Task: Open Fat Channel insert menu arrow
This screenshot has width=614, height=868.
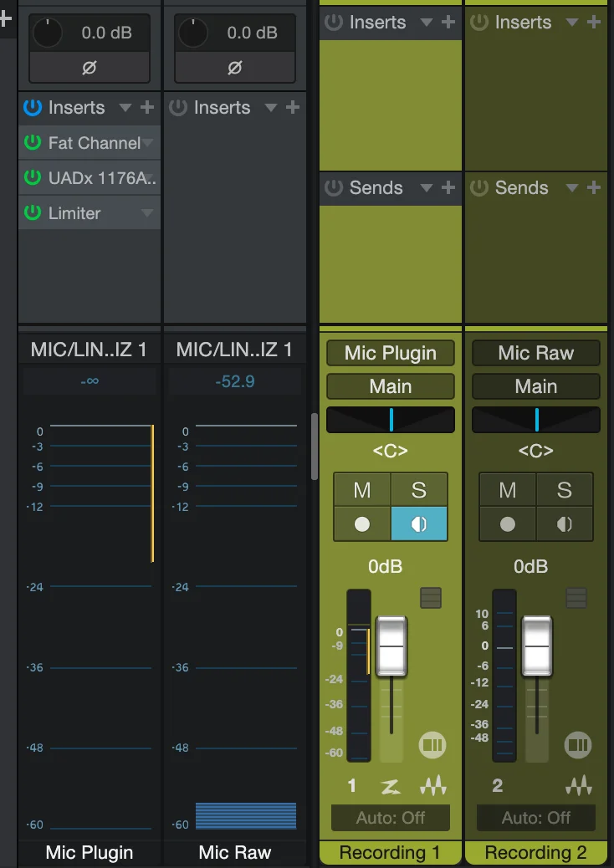Action: [147, 143]
